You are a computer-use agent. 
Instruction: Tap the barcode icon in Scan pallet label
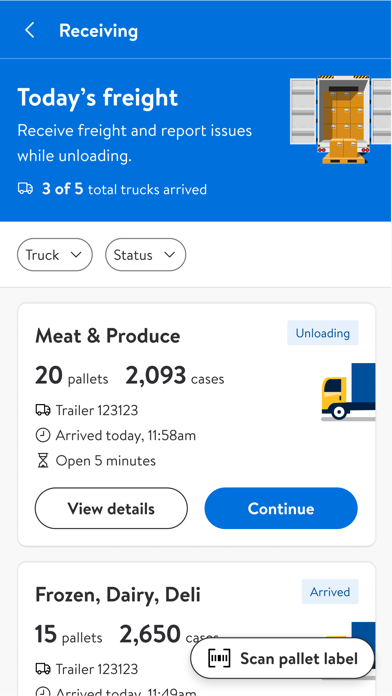(219, 659)
